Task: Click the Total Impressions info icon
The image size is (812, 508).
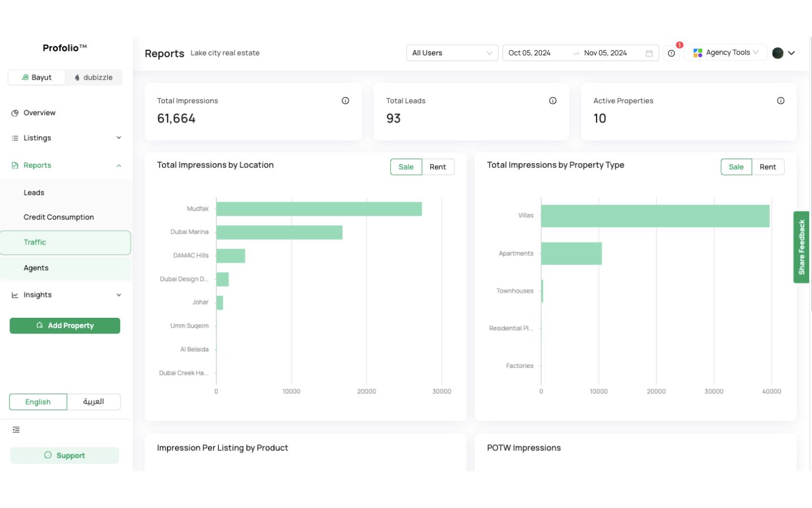Action: tap(345, 100)
